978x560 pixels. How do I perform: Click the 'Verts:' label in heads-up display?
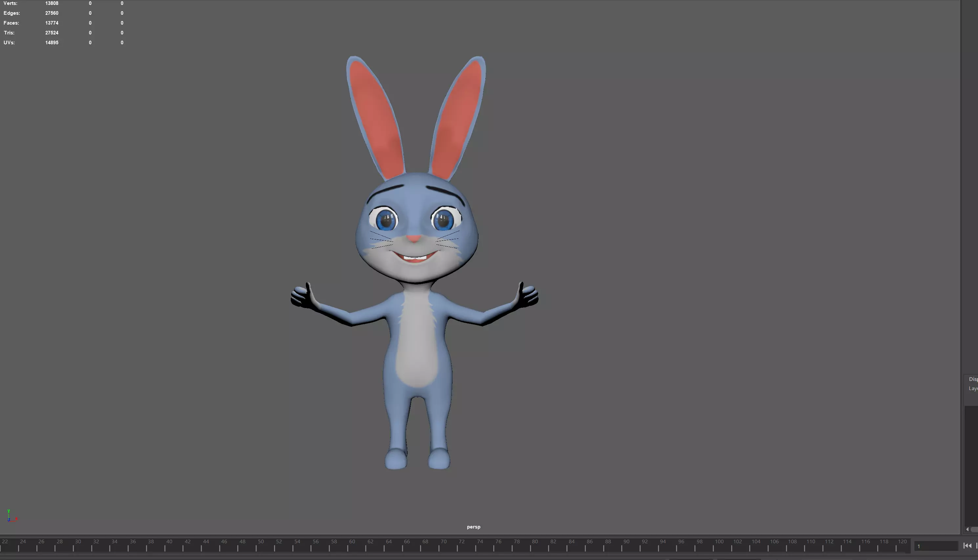pos(11,3)
